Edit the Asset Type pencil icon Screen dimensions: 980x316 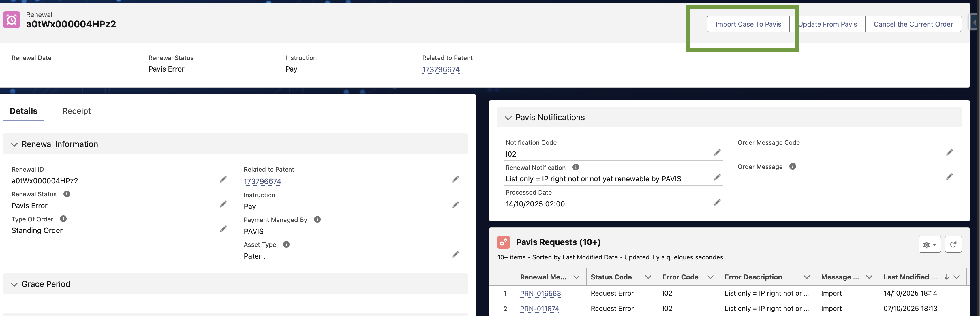pyautogui.click(x=455, y=254)
